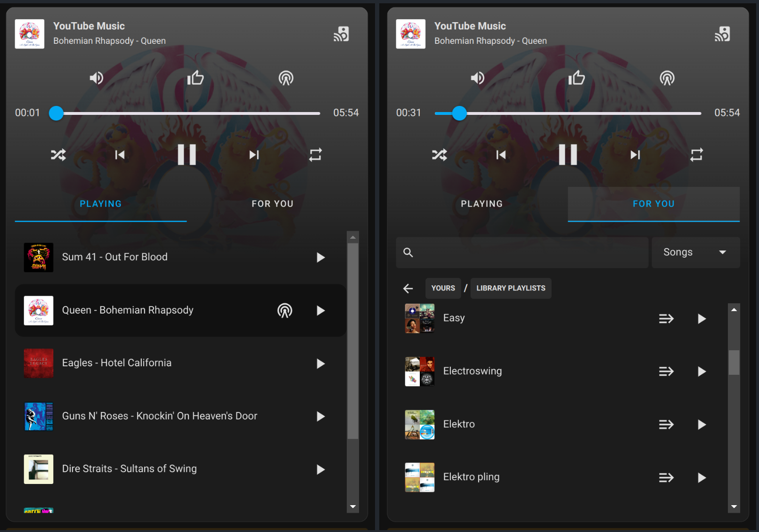Click Easy playlist cover thumbnail
759x532 pixels.
(420, 319)
